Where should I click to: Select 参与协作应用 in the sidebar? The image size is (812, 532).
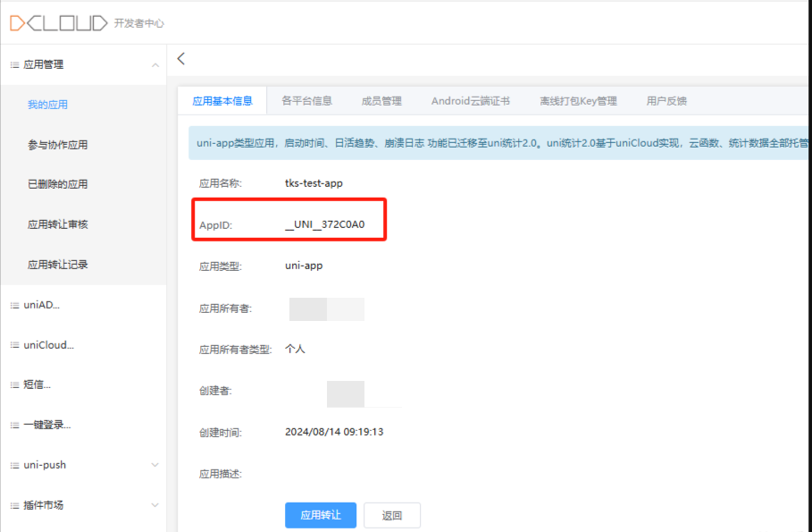57,145
